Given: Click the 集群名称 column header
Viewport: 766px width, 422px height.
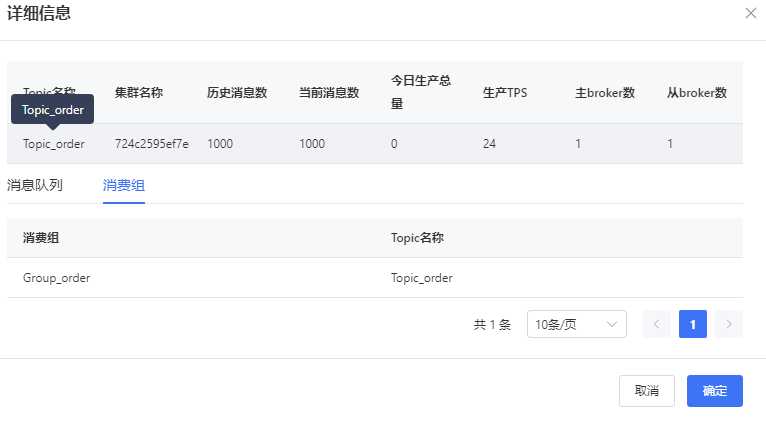Looking at the screenshot, I should point(139,93).
